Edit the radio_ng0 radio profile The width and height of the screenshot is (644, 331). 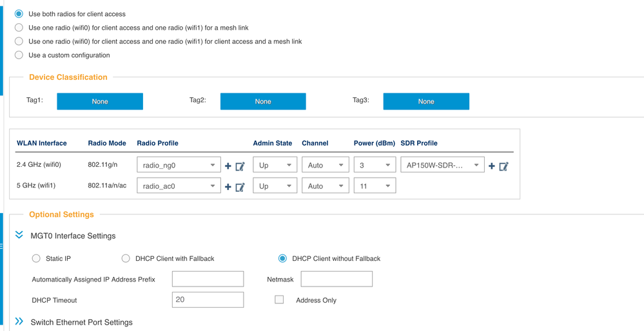[x=240, y=166]
